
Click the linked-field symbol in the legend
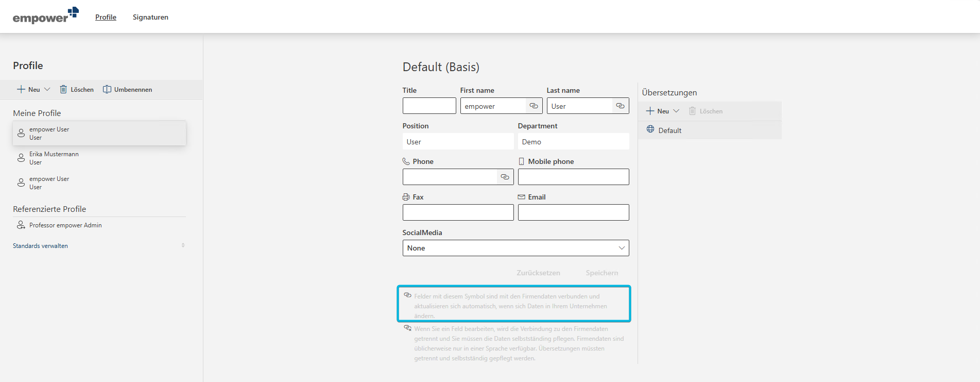(x=407, y=295)
